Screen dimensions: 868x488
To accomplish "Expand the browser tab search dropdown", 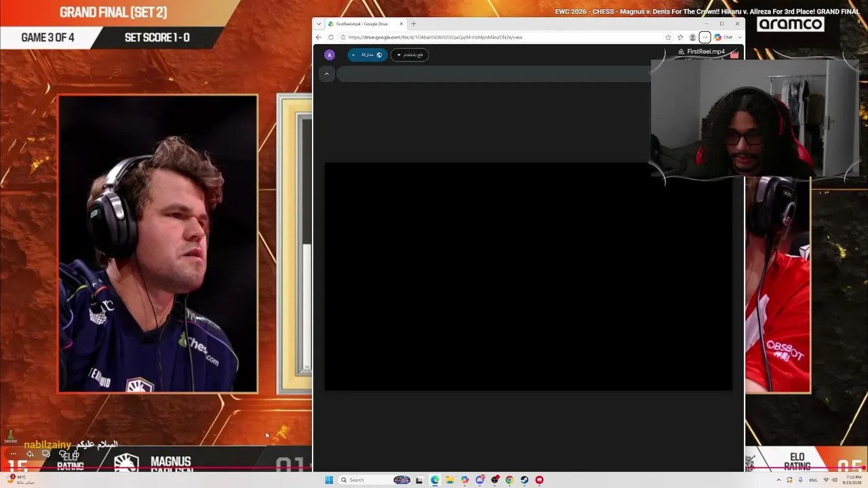I will point(319,24).
